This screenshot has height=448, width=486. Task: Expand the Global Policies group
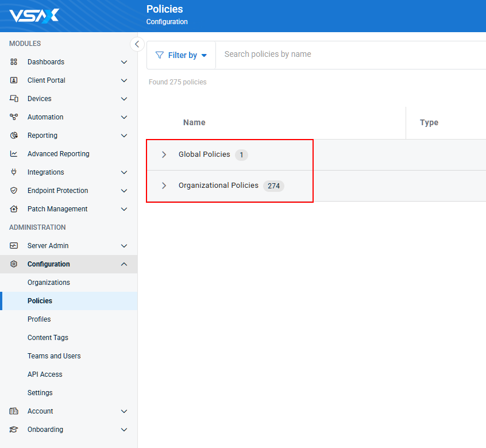(x=164, y=155)
